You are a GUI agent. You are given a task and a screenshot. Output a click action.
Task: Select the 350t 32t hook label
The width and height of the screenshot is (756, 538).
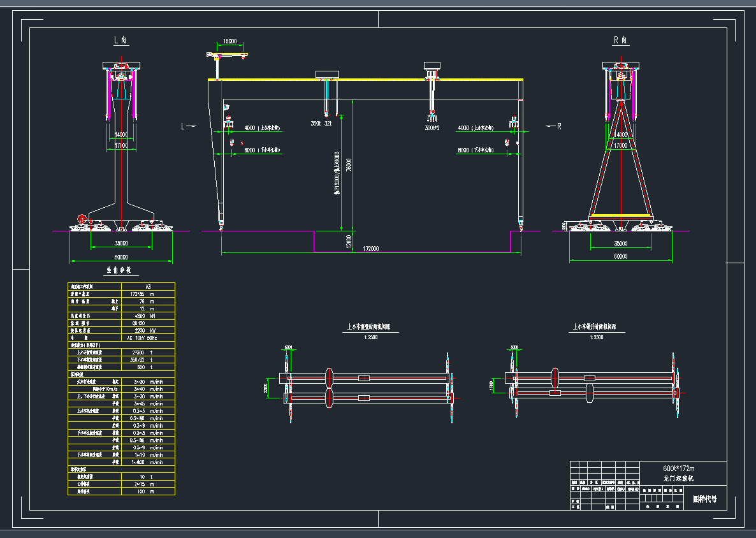tap(321, 123)
